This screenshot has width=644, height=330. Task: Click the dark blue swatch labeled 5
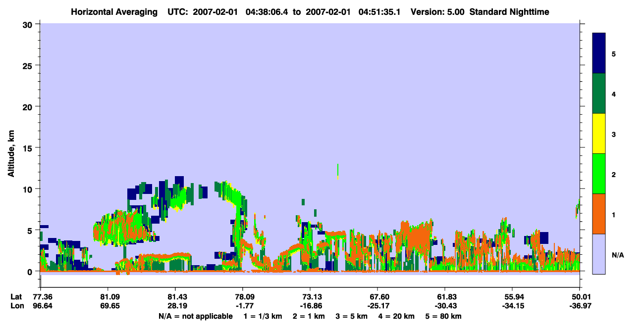[599, 53]
